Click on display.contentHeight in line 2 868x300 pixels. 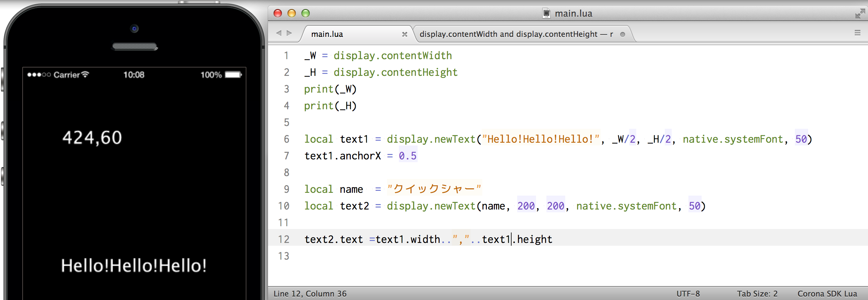tap(395, 72)
